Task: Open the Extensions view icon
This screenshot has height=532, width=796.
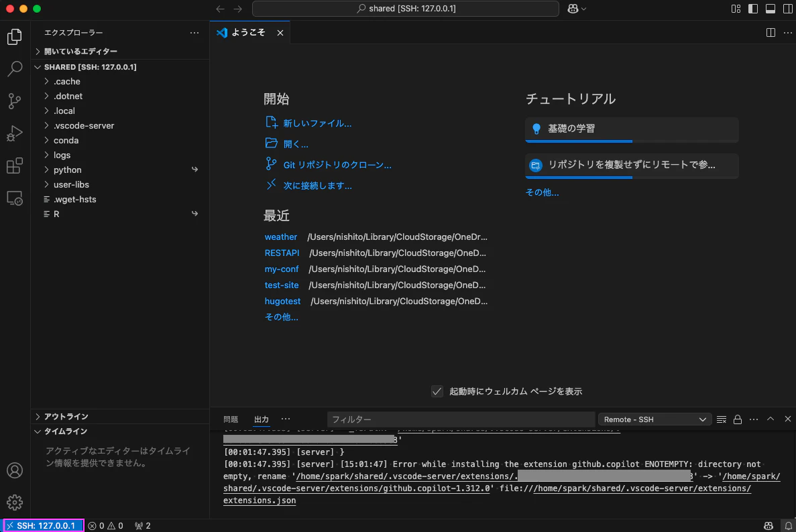Action: coord(15,166)
